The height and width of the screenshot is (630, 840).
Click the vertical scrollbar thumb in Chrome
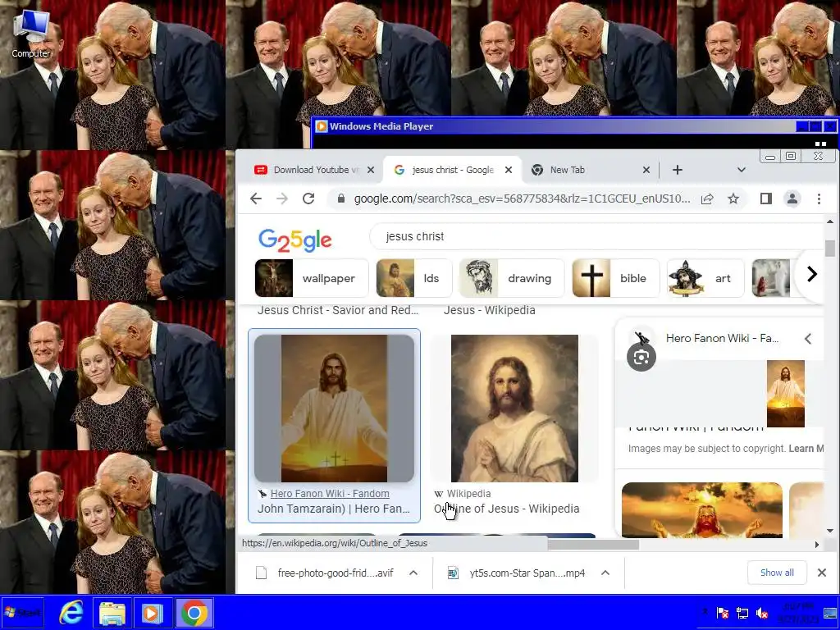click(x=830, y=248)
